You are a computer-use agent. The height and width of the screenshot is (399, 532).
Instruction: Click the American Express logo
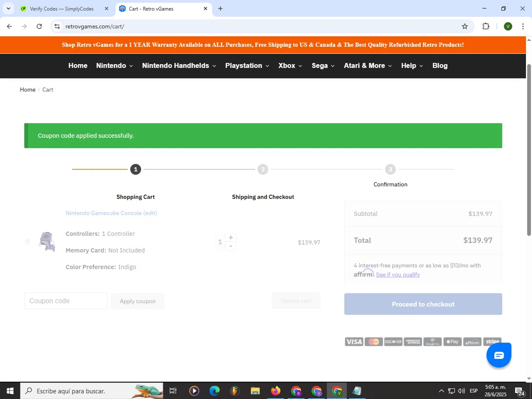(413, 342)
